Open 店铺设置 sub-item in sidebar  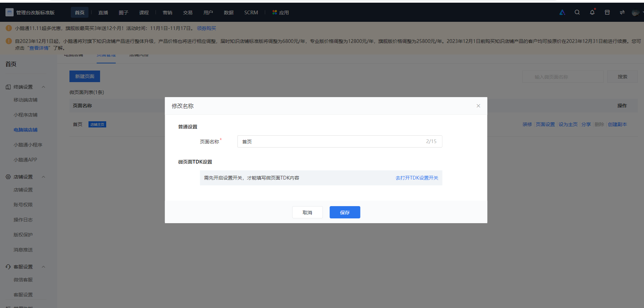click(x=23, y=190)
